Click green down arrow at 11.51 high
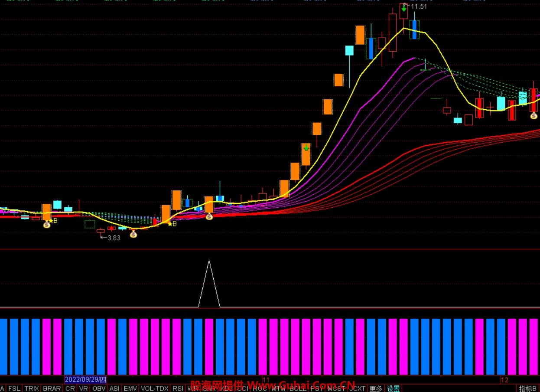Screen dimensions: 540x392 pyautogui.click(x=403, y=7)
